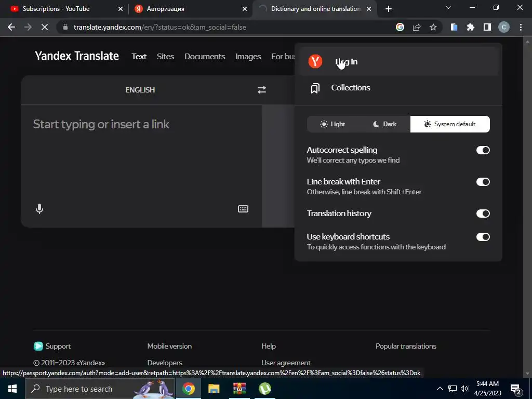Open the Sites translation mode
Screen dimensions: 532x399
coord(165,56)
